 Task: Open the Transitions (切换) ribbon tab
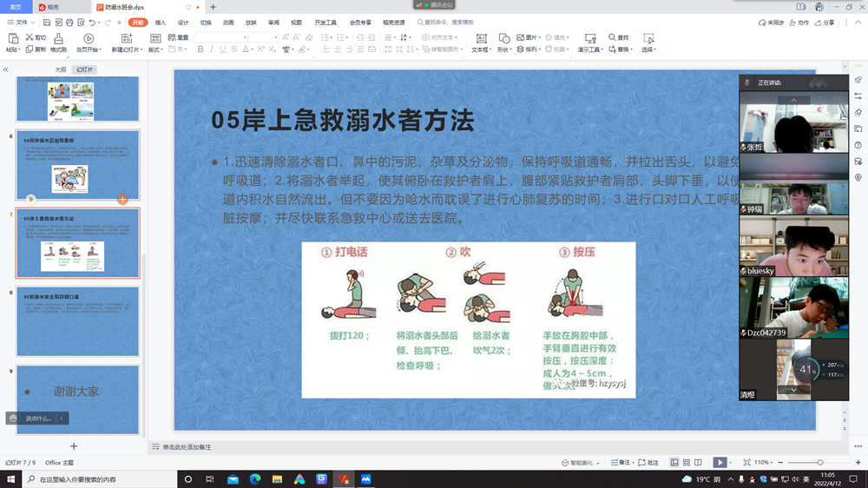(x=206, y=23)
